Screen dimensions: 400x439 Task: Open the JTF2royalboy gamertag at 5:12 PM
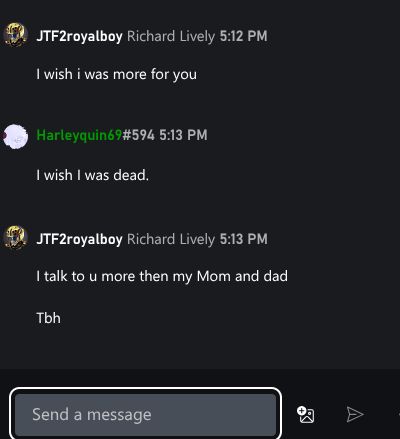point(79,36)
